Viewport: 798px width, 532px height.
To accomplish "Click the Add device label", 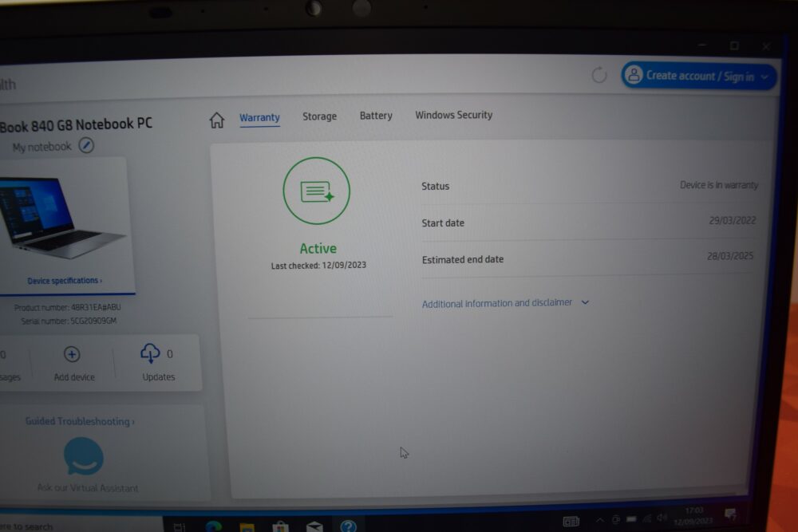I will pyautogui.click(x=74, y=377).
